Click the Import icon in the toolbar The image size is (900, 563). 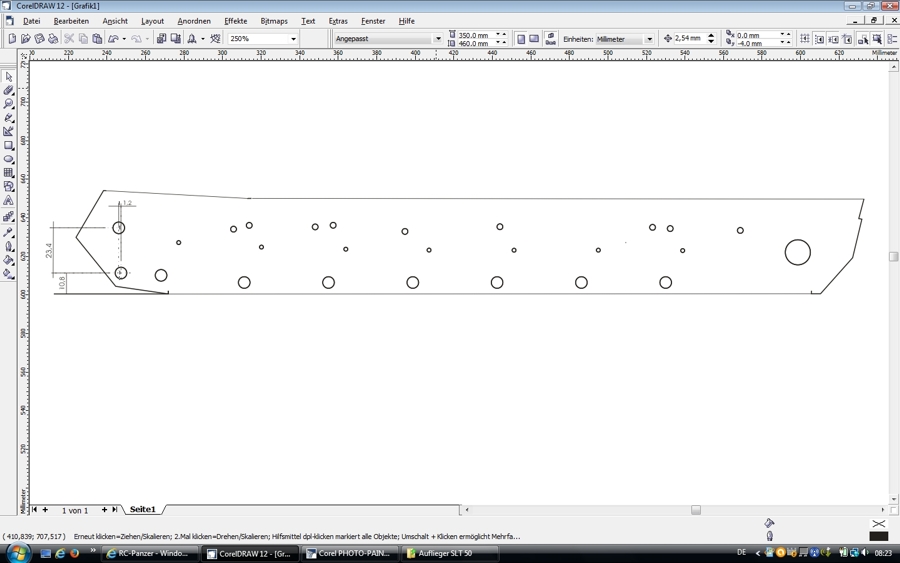click(x=161, y=39)
